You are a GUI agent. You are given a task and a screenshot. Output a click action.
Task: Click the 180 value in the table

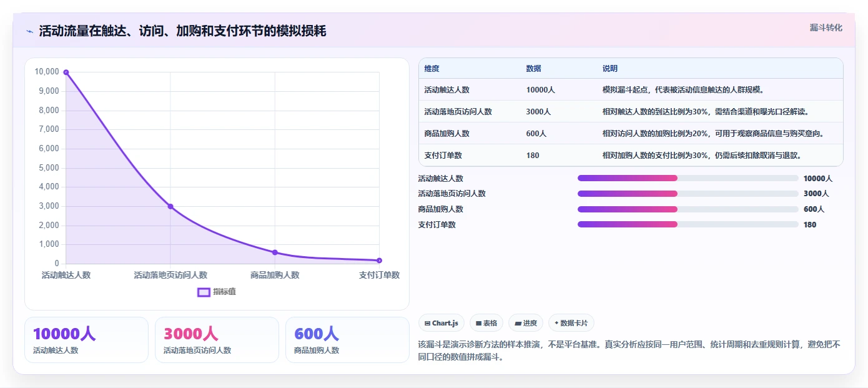coord(533,156)
